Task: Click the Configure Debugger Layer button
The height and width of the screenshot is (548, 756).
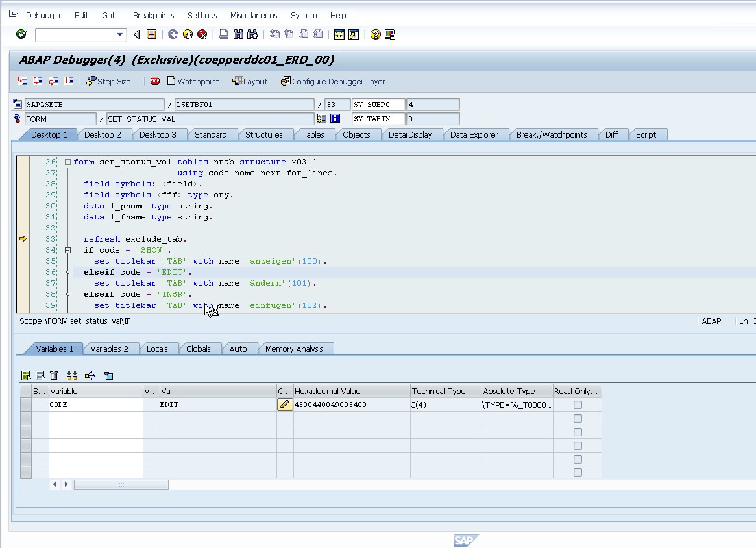Action: pos(333,81)
